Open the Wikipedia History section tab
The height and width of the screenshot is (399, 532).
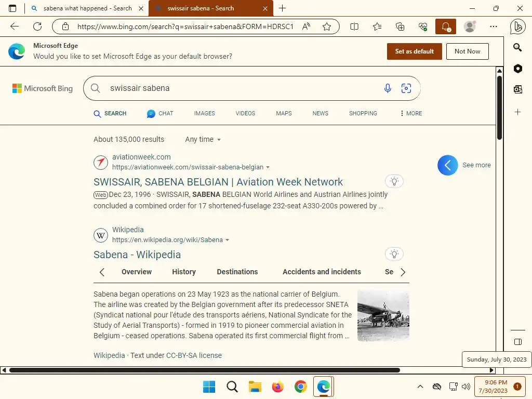(x=184, y=272)
